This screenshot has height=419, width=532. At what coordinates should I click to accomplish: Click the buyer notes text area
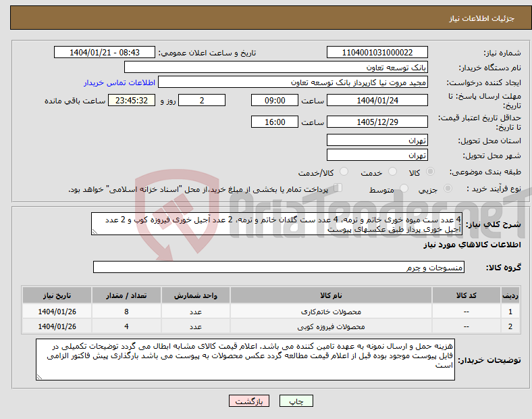pyautogui.click(x=245, y=360)
